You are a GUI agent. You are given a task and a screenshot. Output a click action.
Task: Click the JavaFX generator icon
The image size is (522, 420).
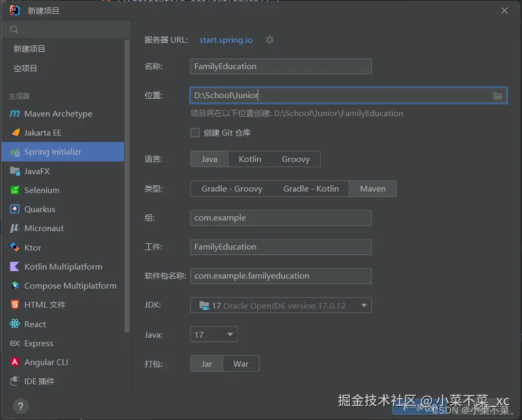[x=15, y=171]
